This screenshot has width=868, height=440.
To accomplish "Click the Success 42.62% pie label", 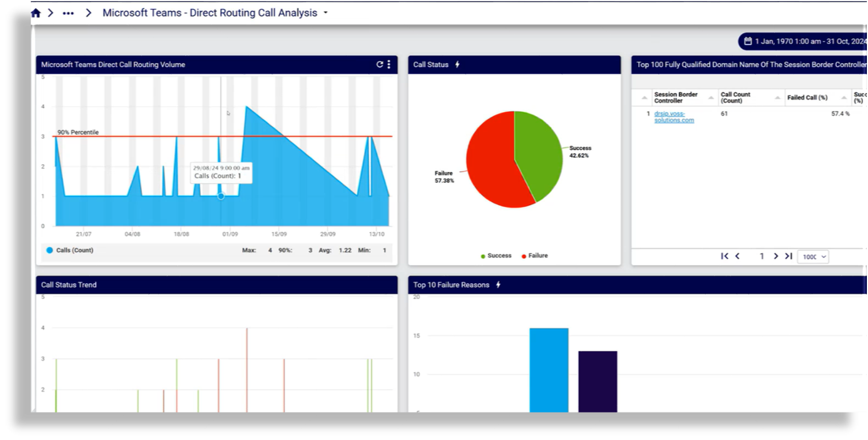I will click(580, 152).
